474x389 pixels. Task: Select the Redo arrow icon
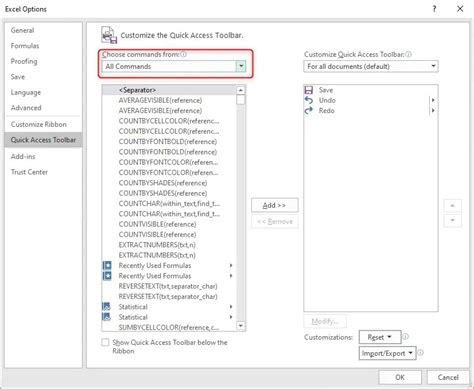pos(309,110)
